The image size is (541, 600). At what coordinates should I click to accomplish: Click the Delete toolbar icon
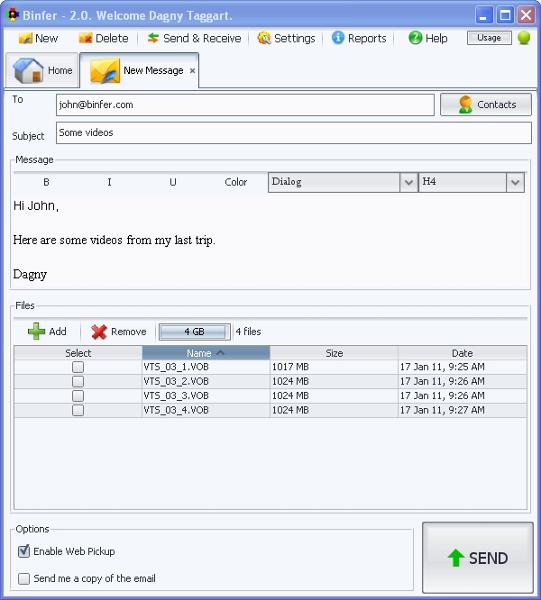point(85,38)
